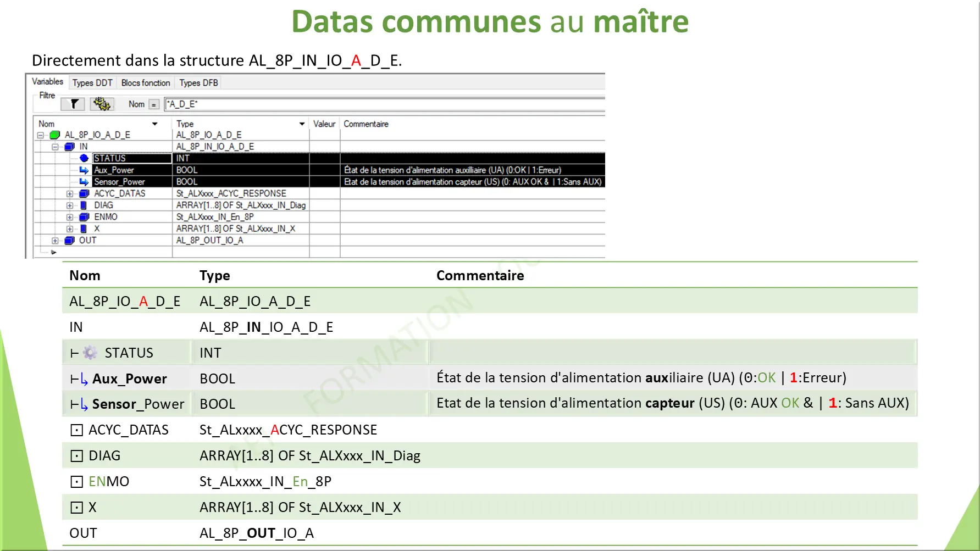Click the Type column header in the editor
The height and width of the screenshot is (551, 980).
185,124
